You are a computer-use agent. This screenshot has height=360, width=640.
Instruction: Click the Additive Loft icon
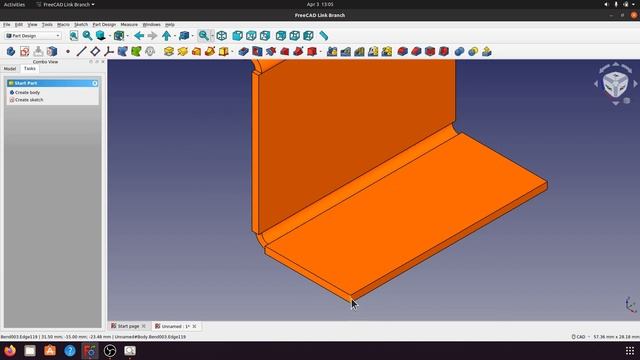[x=196, y=51]
